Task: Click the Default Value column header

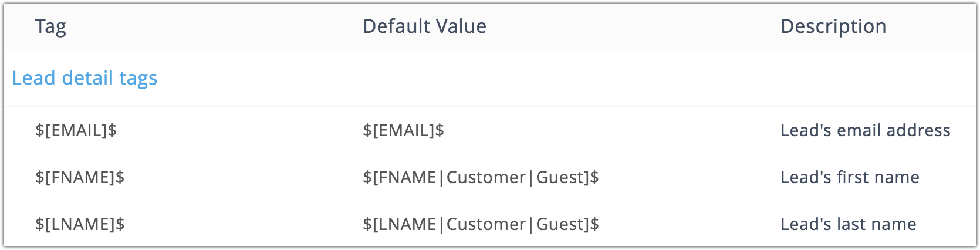Action: click(424, 26)
